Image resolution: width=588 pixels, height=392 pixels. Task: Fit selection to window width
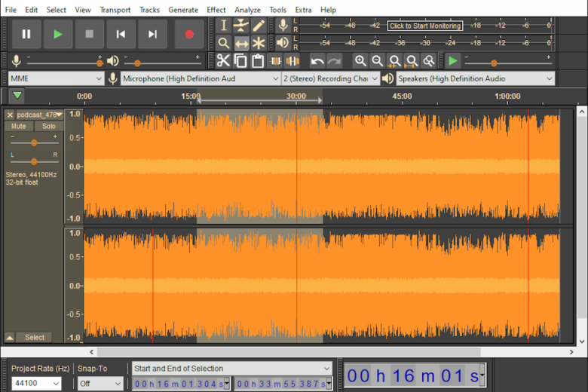click(x=394, y=61)
